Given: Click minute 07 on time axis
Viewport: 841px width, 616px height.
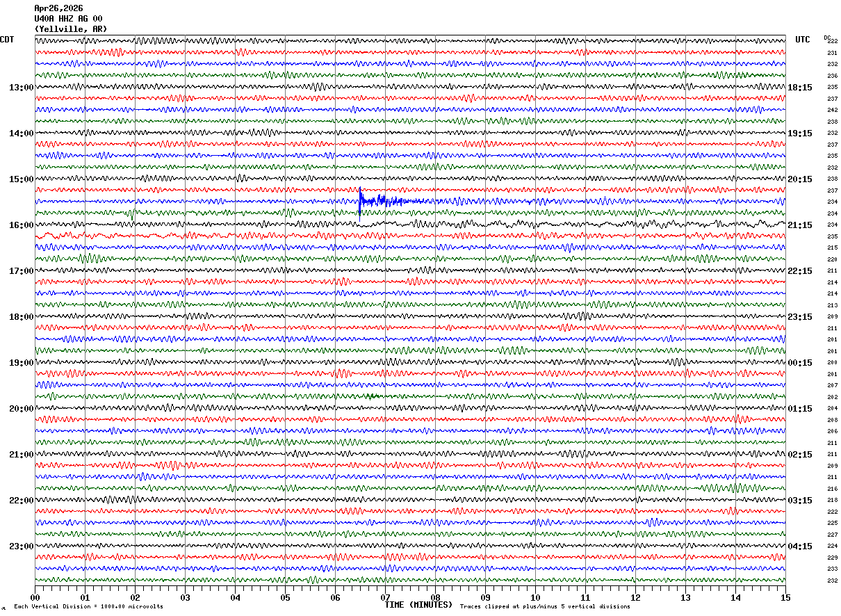Looking at the screenshot, I should point(385,597).
